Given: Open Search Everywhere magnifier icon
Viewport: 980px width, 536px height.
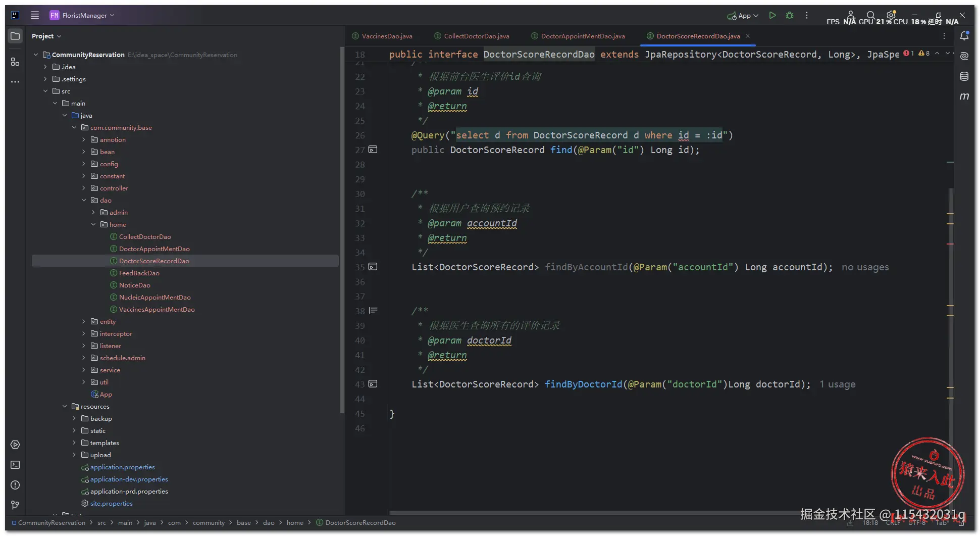Looking at the screenshot, I should (870, 15).
